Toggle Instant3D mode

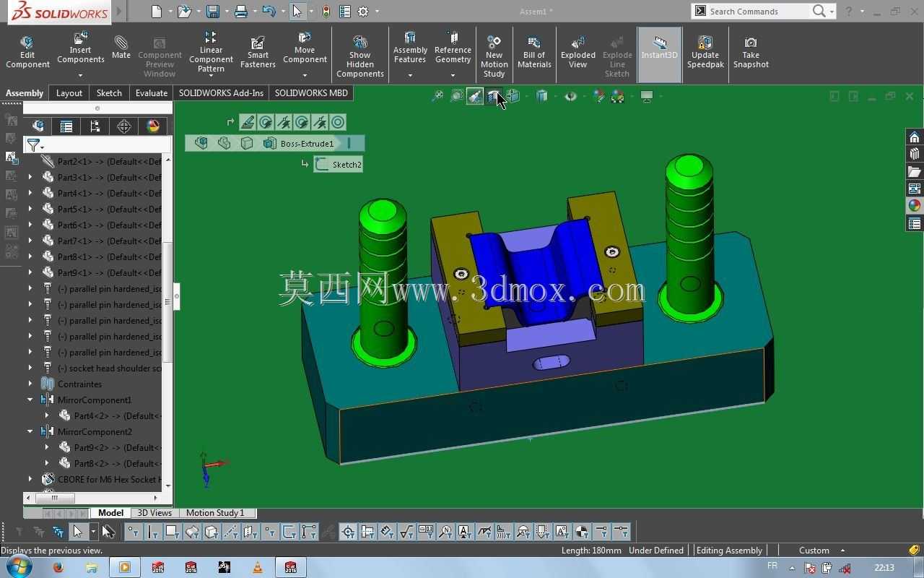pyautogui.click(x=660, y=54)
